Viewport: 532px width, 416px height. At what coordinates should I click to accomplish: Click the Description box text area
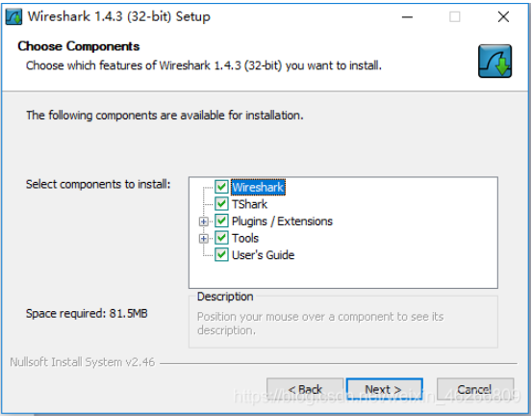(343, 324)
